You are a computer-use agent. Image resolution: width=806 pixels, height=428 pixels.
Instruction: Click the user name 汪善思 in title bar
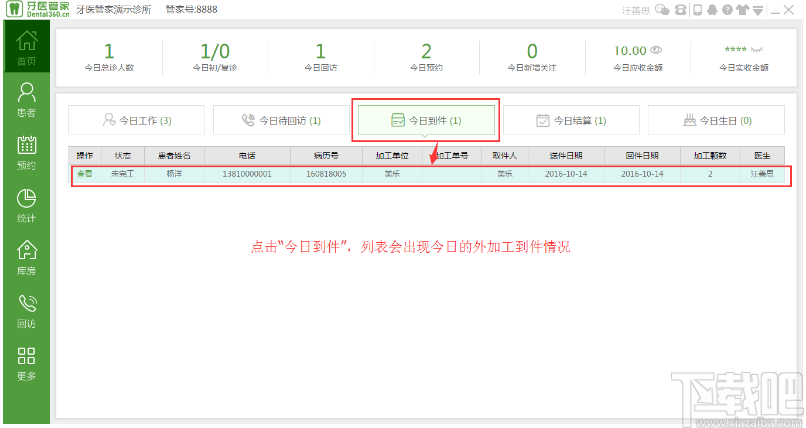tap(636, 10)
